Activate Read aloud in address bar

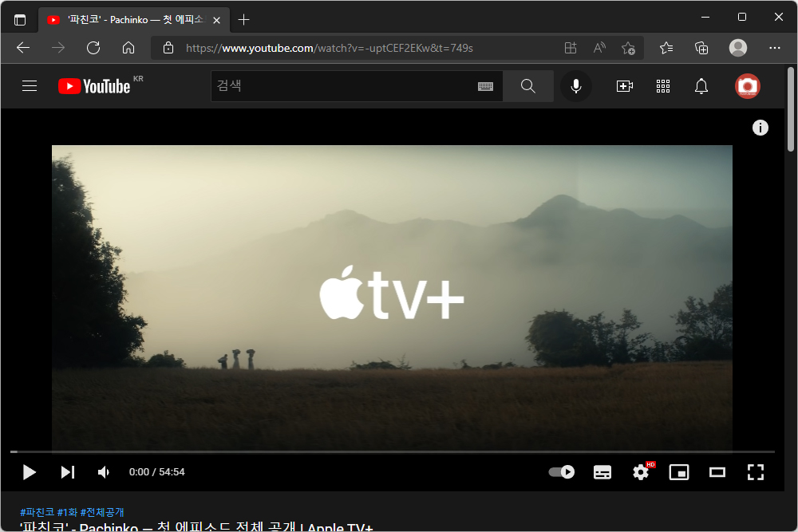click(599, 48)
